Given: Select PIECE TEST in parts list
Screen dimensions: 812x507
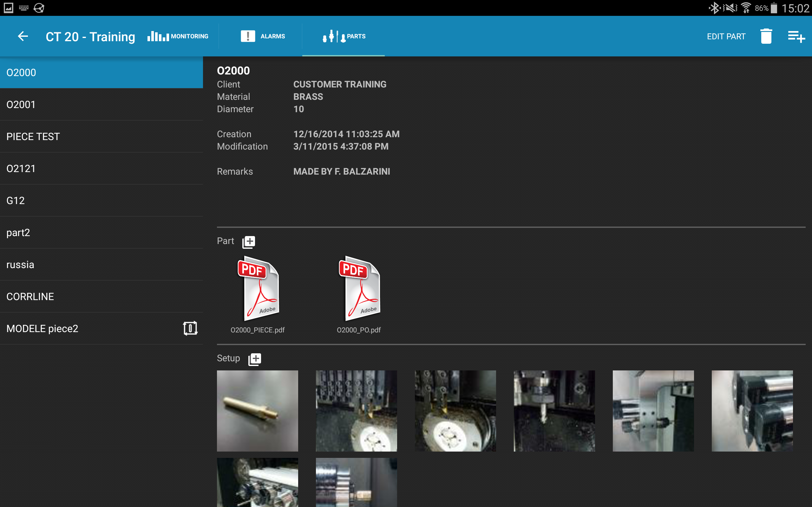Looking at the screenshot, I should pos(101,137).
